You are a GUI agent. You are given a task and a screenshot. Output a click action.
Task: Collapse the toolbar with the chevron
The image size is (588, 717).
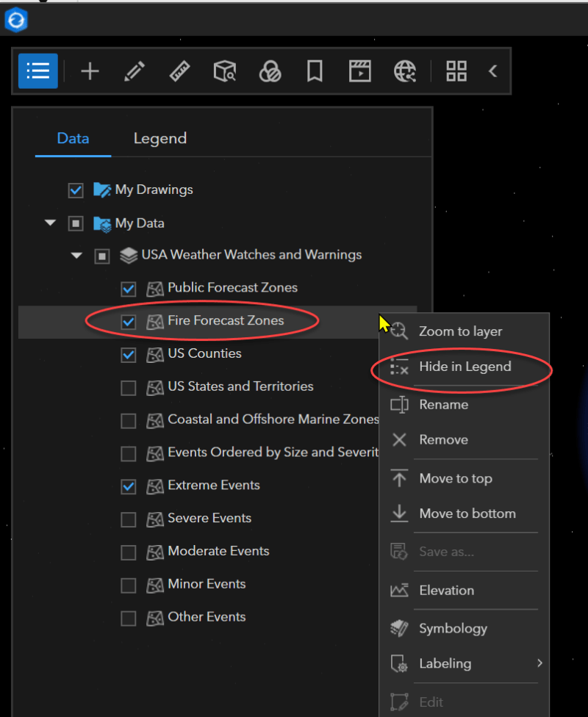(x=493, y=71)
